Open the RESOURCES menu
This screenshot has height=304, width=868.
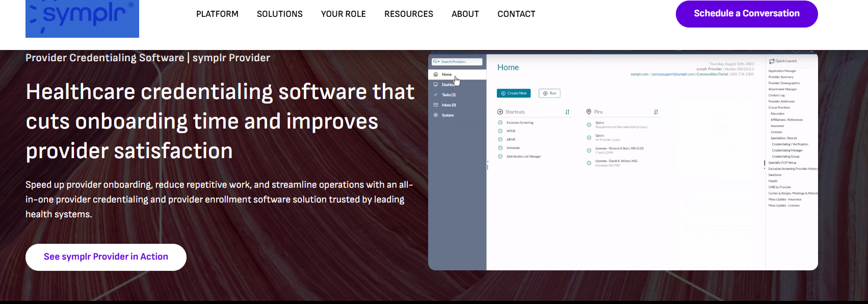409,14
